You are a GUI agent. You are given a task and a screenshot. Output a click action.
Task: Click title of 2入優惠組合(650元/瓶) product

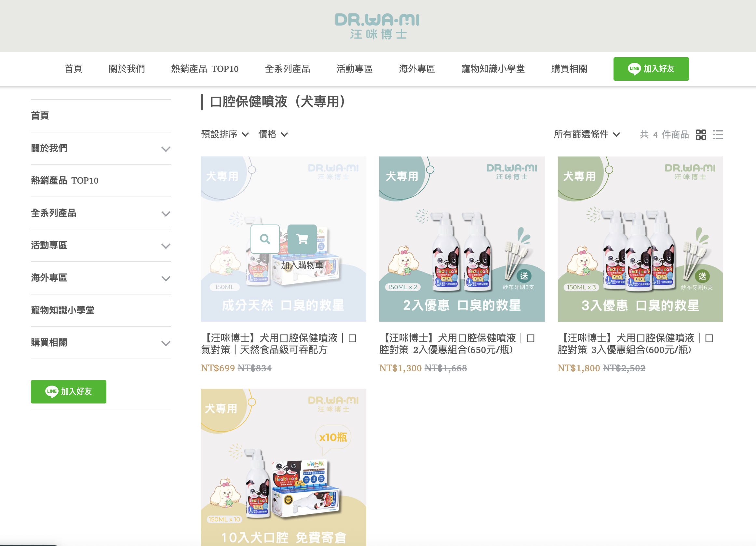coord(457,344)
